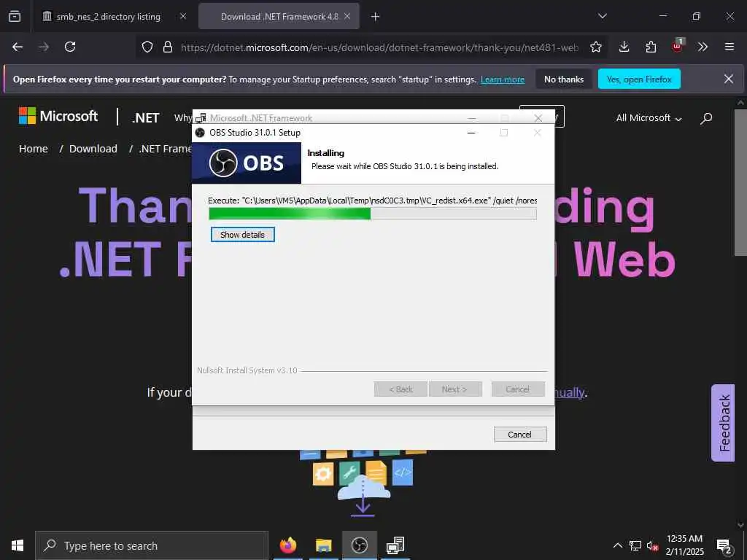Dismiss the Firefox startup notification bar
The width and height of the screenshot is (747, 560).
[729, 79]
